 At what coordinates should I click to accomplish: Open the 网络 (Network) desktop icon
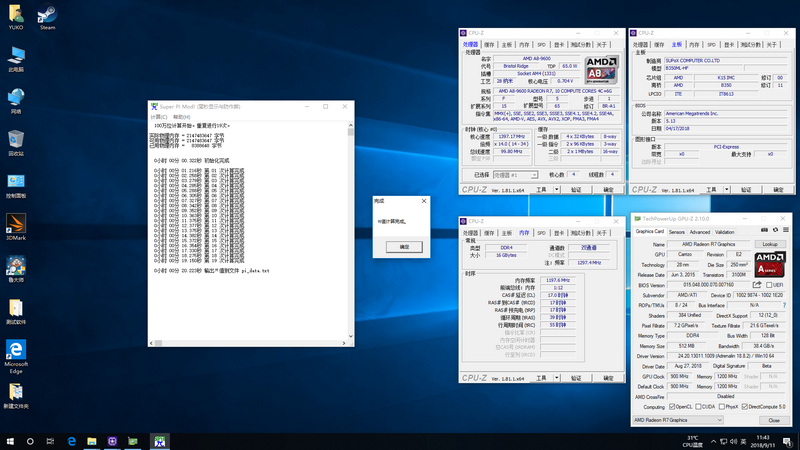pyautogui.click(x=16, y=101)
